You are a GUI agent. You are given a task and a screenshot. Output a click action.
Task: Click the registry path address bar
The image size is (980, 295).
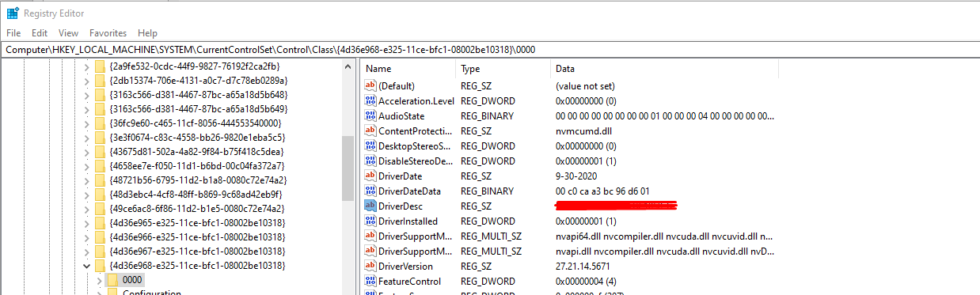(490, 50)
